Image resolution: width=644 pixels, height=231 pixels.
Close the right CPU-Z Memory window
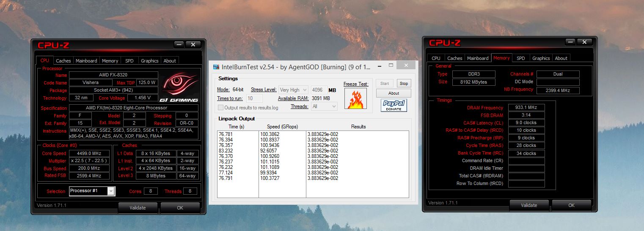point(585,42)
